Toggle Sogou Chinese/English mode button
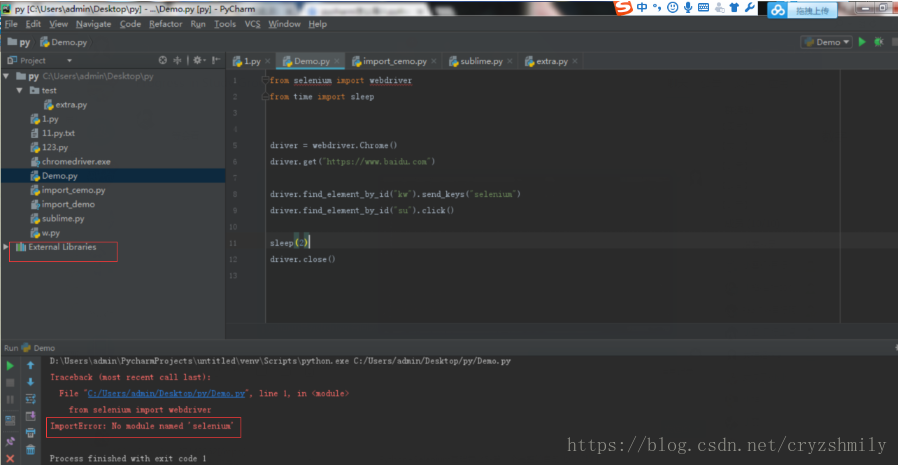The width and height of the screenshot is (898, 465). pyautogui.click(x=642, y=7)
